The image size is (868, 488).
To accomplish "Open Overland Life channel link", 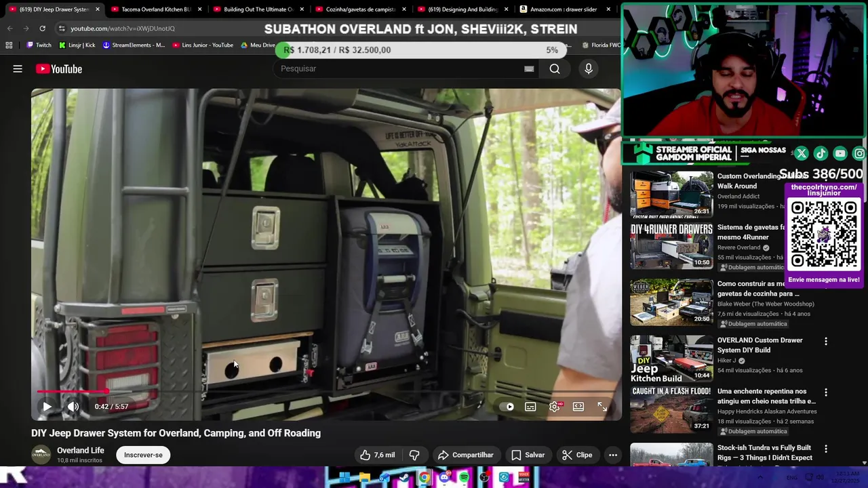I will click(81, 450).
